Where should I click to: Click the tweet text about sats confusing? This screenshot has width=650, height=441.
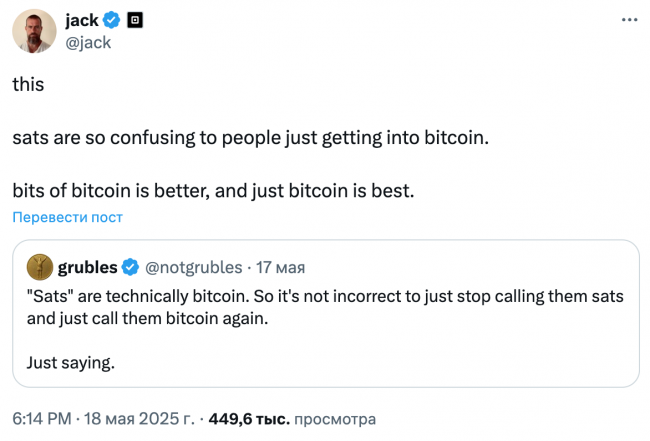(x=250, y=138)
